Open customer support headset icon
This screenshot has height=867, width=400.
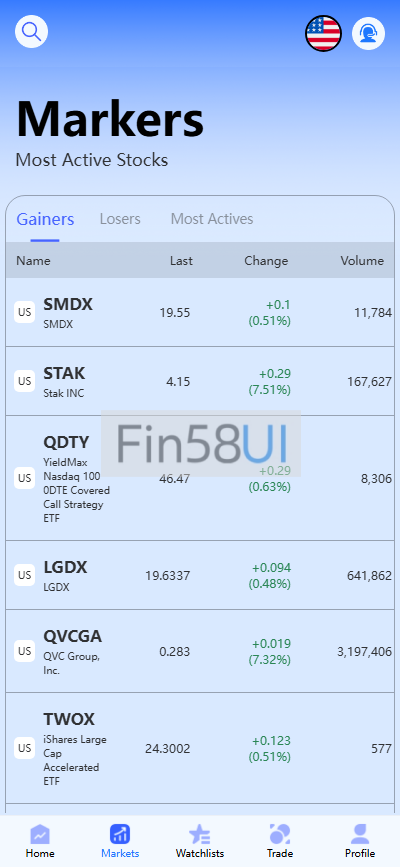click(x=368, y=33)
